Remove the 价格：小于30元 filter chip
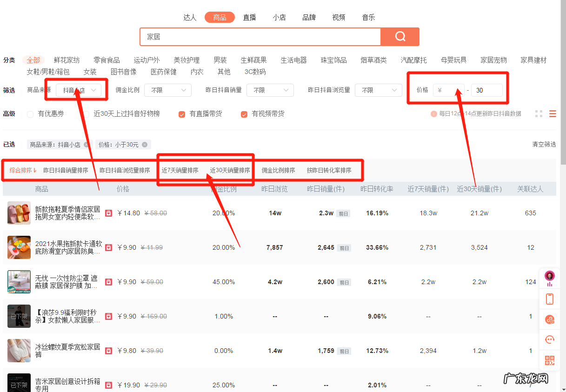566x392 pixels. [x=144, y=144]
